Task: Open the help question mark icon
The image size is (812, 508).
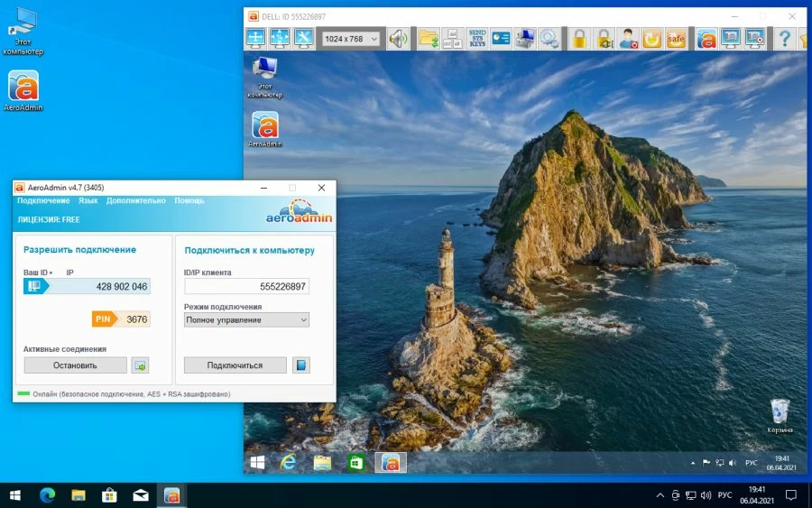Action: [x=785, y=39]
